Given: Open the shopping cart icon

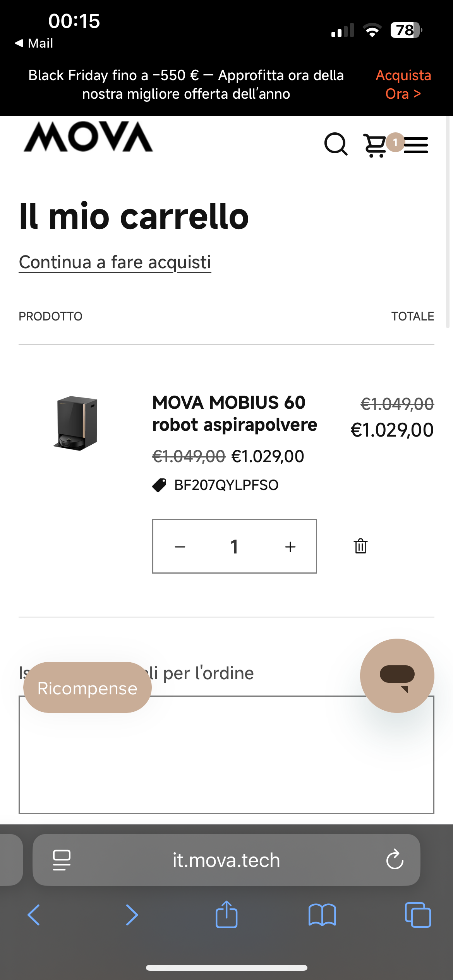Looking at the screenshot, I should [375, 145].
